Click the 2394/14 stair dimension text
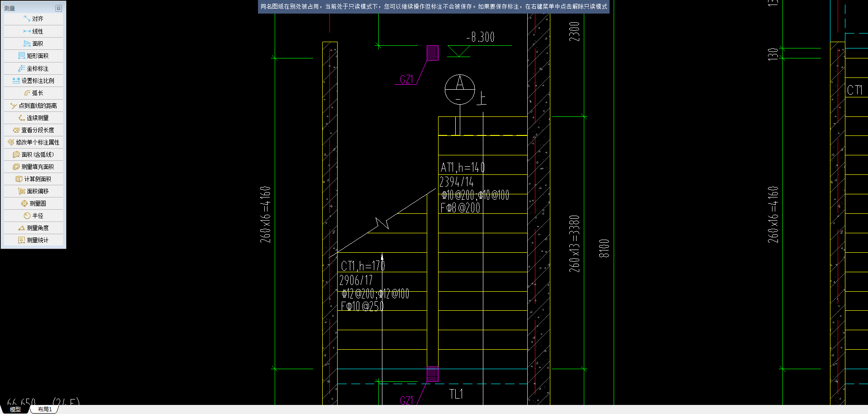The width and height of the screenshot is (868, 414). 457,182
